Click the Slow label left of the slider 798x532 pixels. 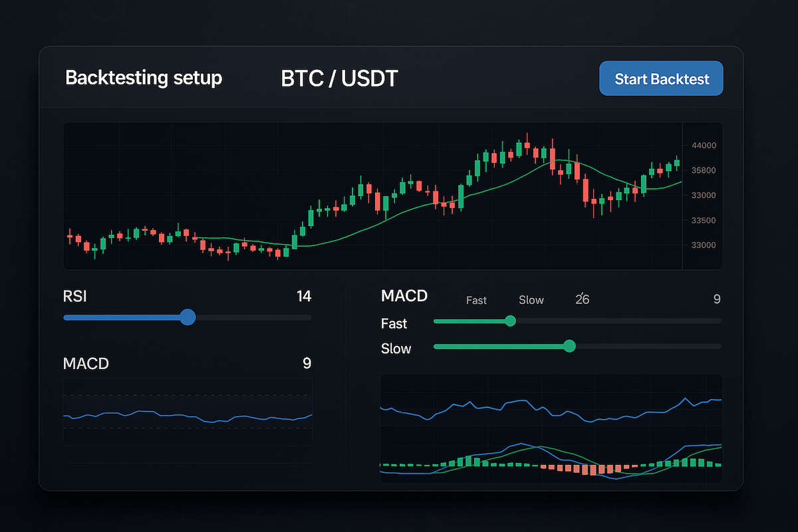coord(396,348)
